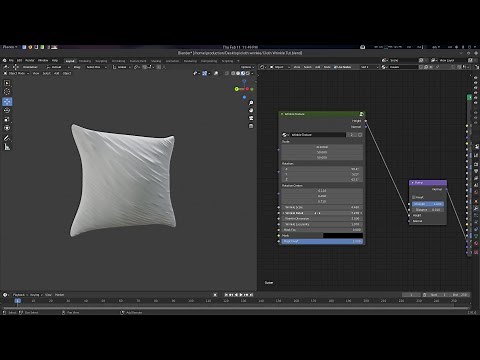Click the current frame marker on timeline
The height and width of the screenshot is (360, 480).
click(x=18, y=301)
